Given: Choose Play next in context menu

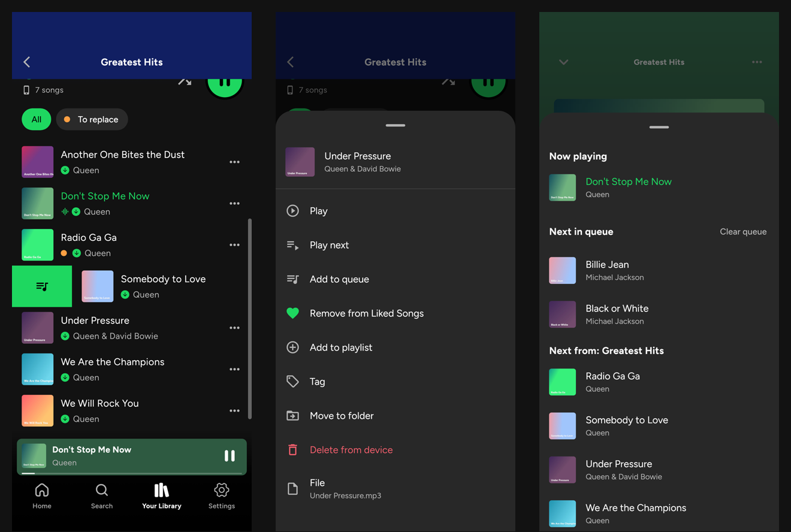Looking at the screenshot, I should [x=395, y=245].
